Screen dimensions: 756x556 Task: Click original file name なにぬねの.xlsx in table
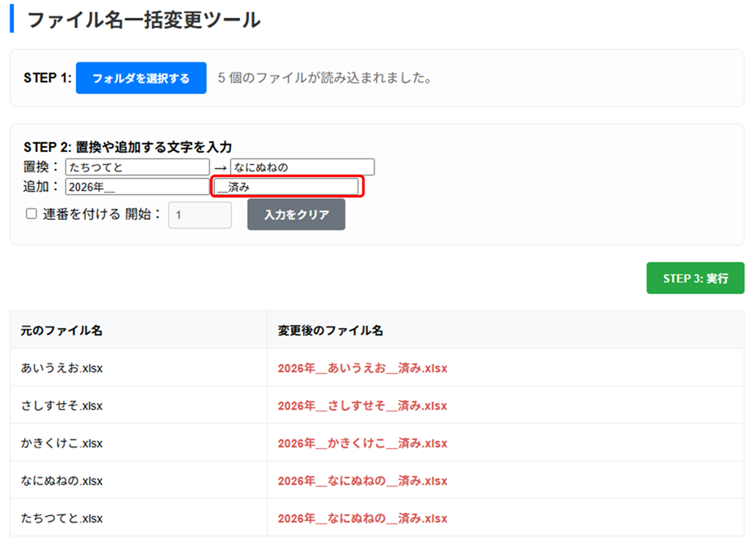click(62, 481)
